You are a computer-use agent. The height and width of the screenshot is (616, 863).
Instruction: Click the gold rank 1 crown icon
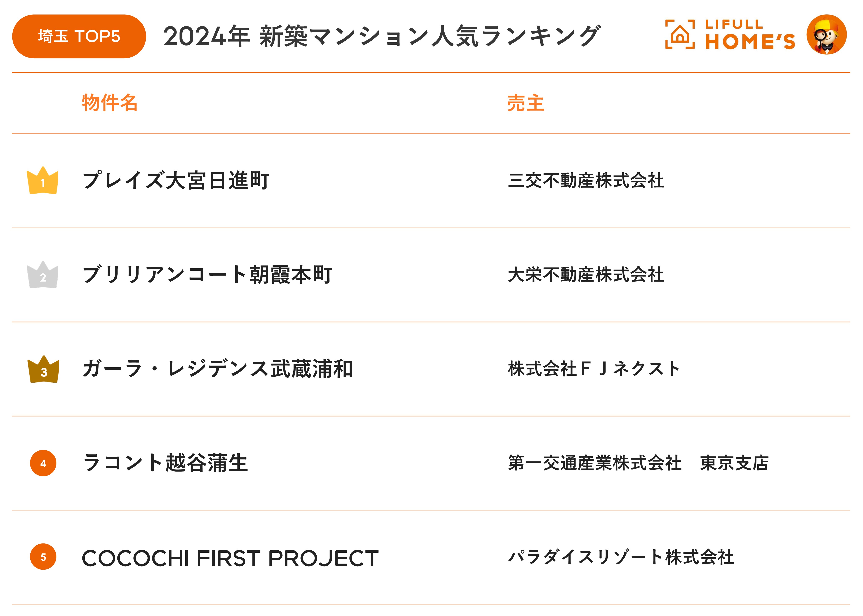43,181
